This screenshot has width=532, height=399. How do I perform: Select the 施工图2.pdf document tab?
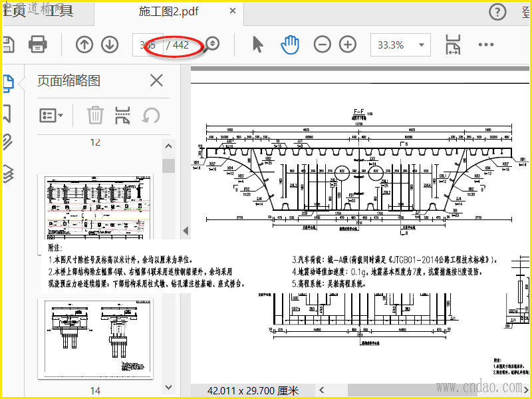168,11
